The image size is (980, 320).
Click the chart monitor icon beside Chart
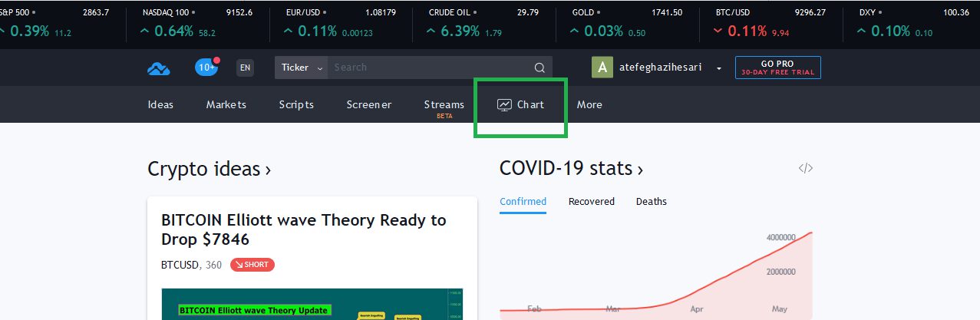click(x=504, y=104)
